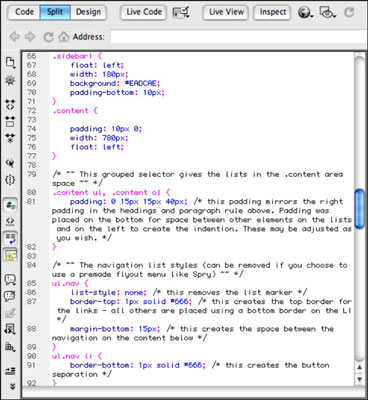The image size is (368, 400).
Task: Click reload icon beside the Address bar
Action: tap(48, 37)
